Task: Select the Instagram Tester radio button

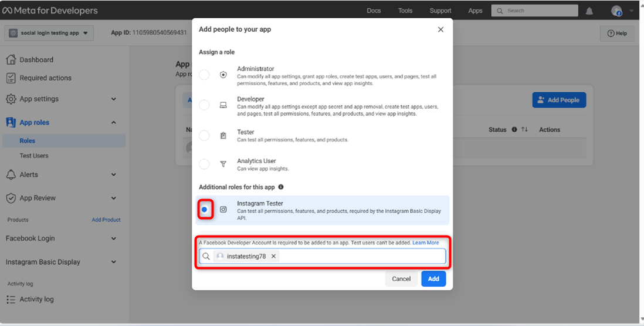Action: tap(204, 210)
